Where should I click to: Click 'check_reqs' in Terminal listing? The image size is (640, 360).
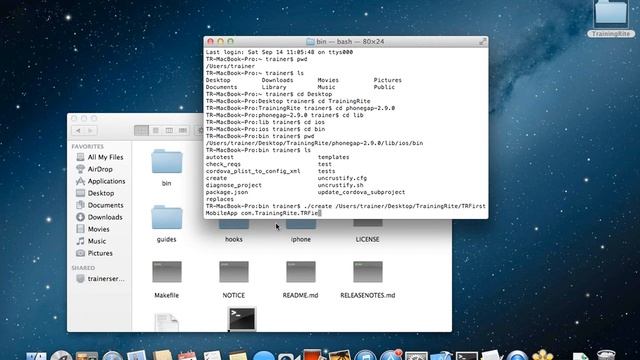[x=223, y=164]
